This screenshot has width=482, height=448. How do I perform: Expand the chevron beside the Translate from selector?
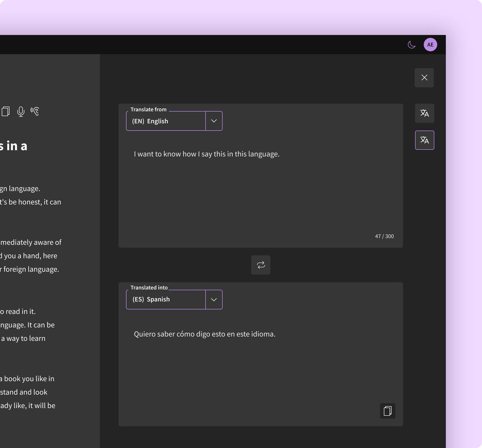click(214, 121)
